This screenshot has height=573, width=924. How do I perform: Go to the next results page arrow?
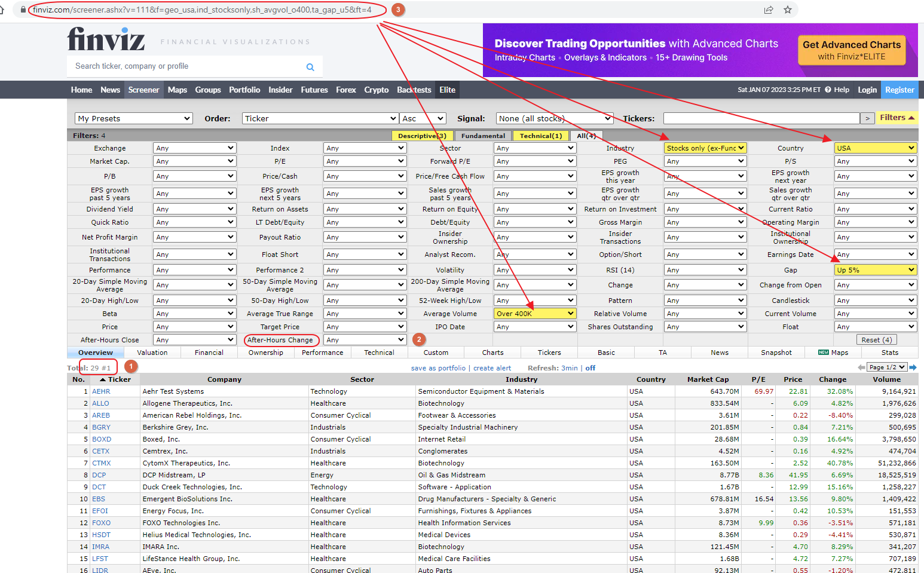point(913,367)
